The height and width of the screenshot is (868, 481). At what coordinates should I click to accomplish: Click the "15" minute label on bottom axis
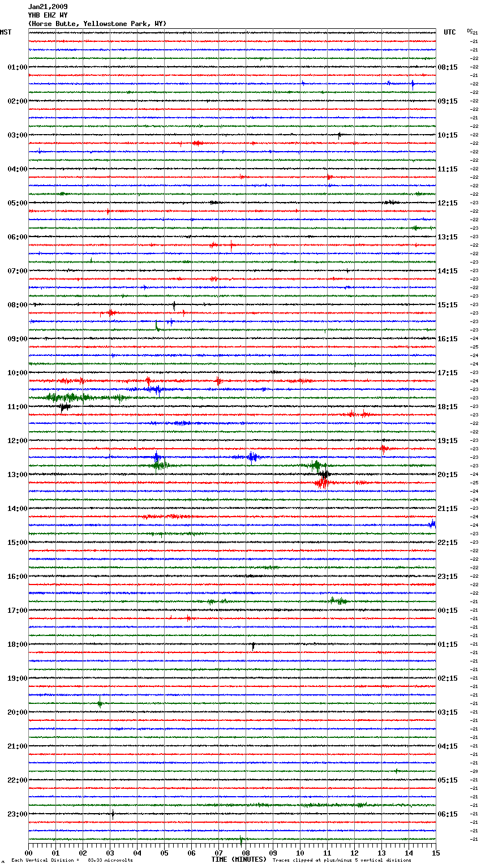436,853
